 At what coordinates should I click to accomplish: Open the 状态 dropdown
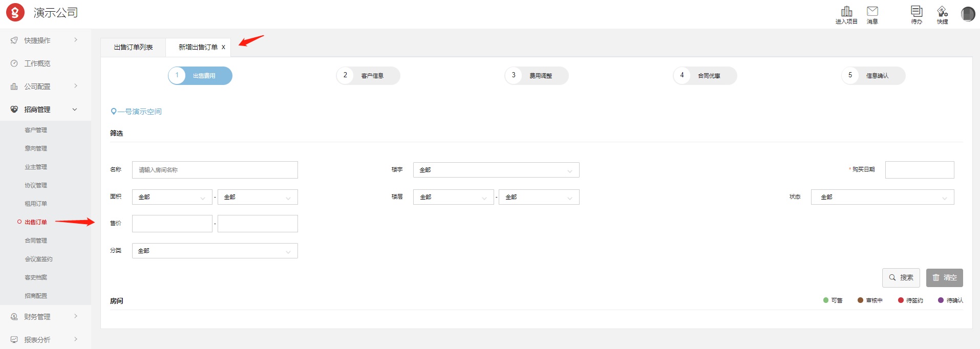click(x=882, y=197)
